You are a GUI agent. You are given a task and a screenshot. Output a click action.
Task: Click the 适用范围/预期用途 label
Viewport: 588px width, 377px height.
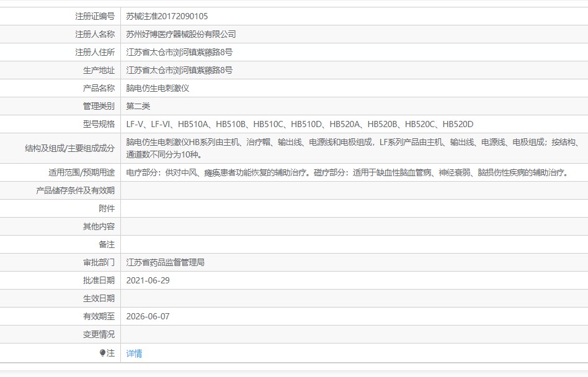click(81, 172)
